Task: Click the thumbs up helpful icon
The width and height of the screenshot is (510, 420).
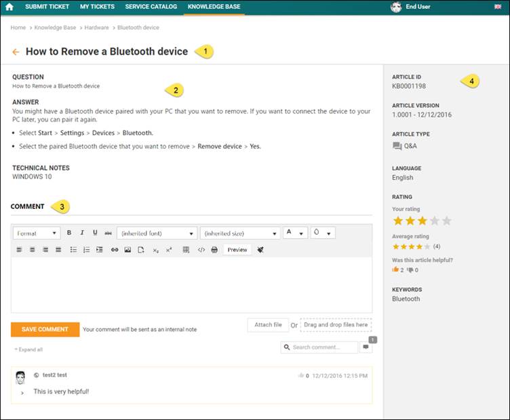Action: [396, 269]
